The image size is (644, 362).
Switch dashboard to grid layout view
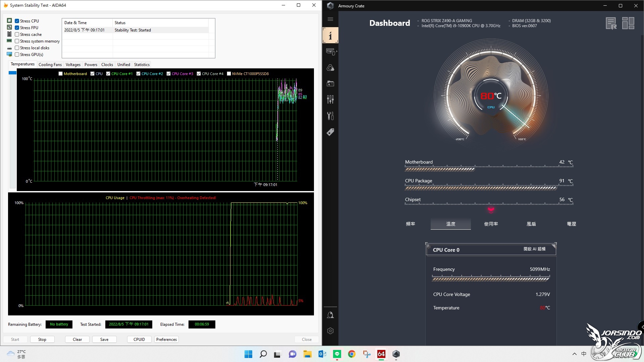(628, 23)
